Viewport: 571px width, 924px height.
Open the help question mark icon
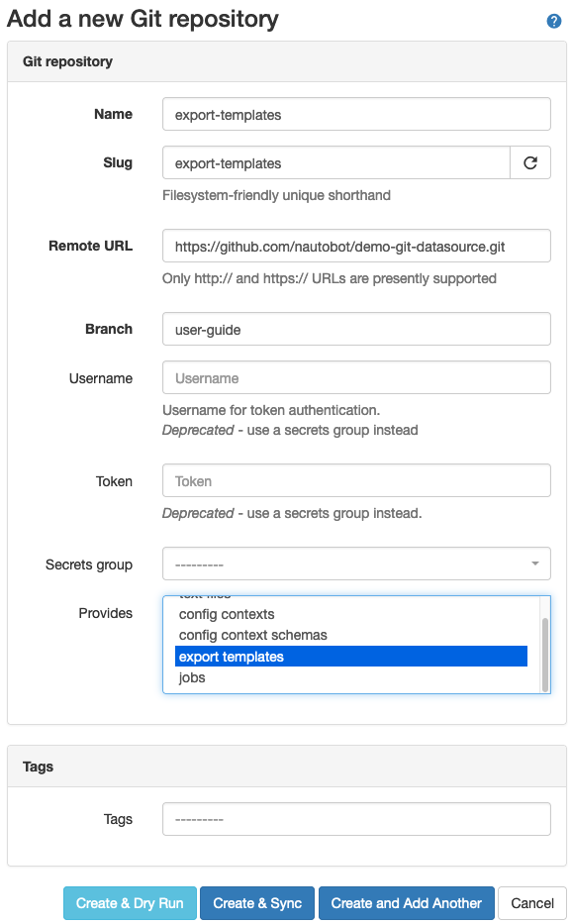[x=554, y=20]
